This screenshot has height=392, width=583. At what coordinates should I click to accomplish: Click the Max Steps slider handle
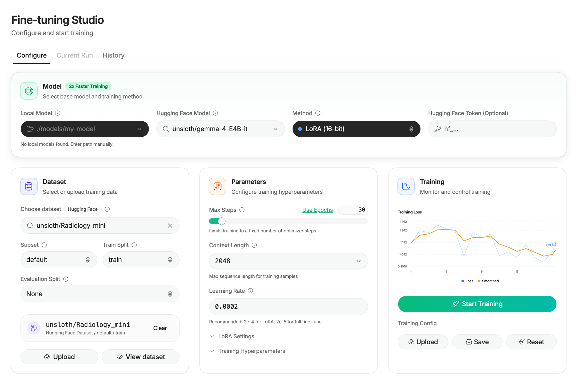222,221
